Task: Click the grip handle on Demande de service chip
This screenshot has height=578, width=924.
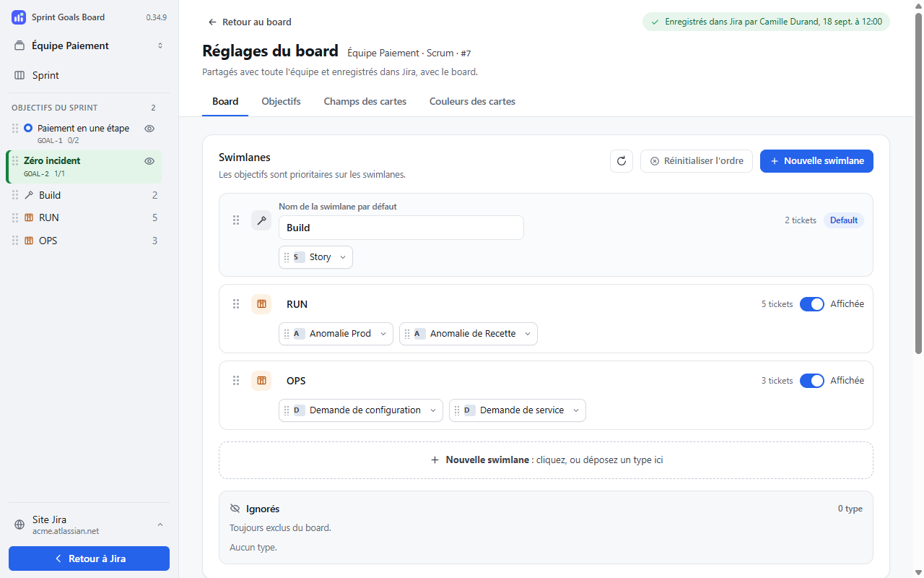Action: pos(457,410)
